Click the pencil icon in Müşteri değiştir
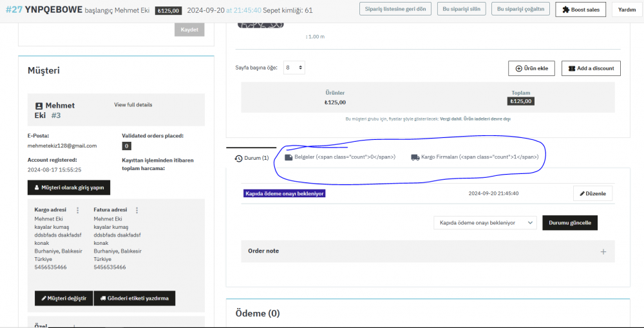 [44, 298]
